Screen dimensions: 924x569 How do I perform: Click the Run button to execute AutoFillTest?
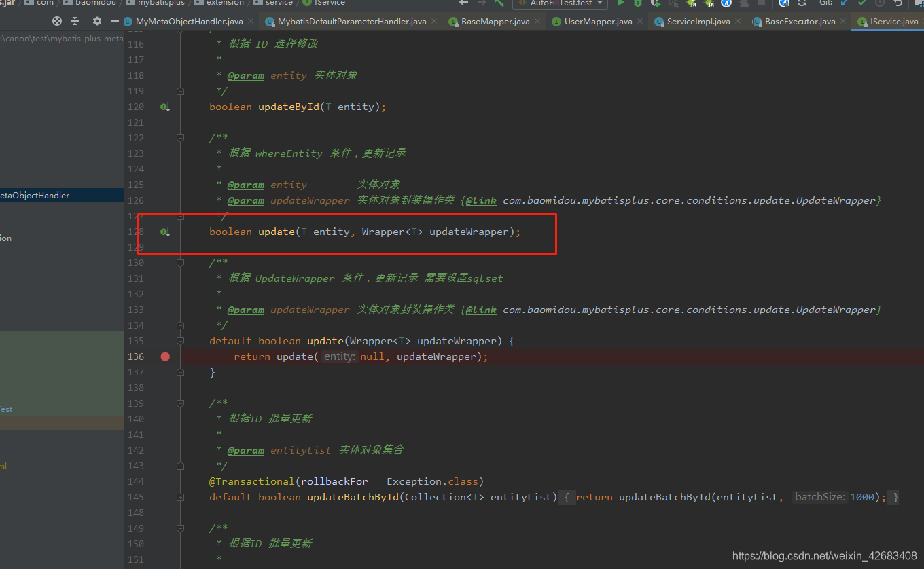coord(620,4)
